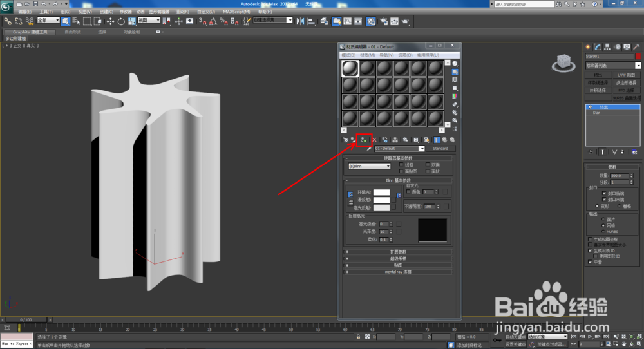Enable 生成贴图坐标 checkbox
Viewport: 644px width, 349px height.
590,240
